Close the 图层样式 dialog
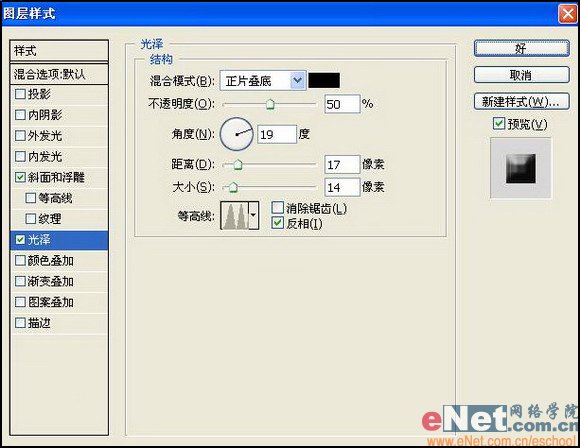Screen dimensions: 580x448 [567, 14]
